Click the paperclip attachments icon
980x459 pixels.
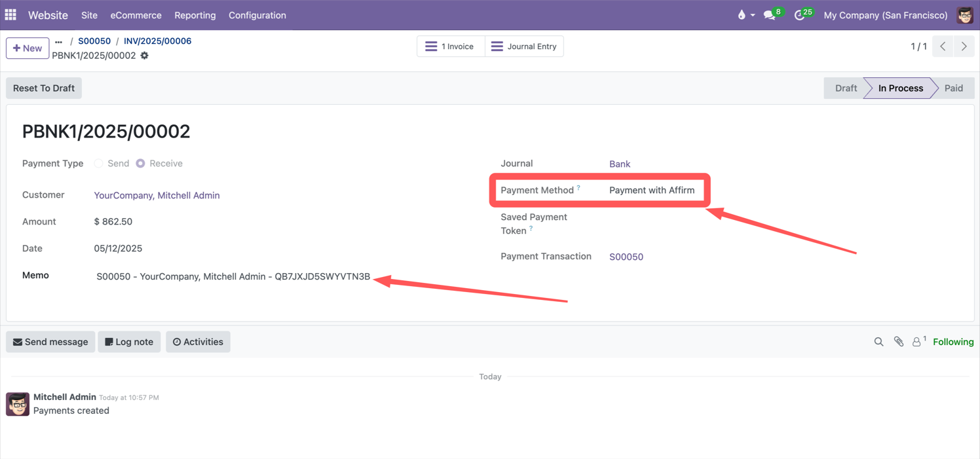click(899, 342)
